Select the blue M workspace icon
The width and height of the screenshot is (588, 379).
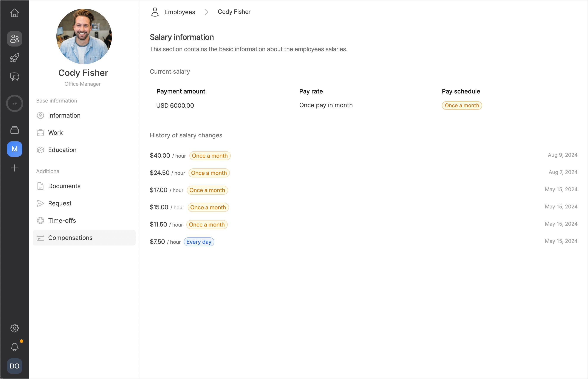pyautogui.click(x=14, y=149)
